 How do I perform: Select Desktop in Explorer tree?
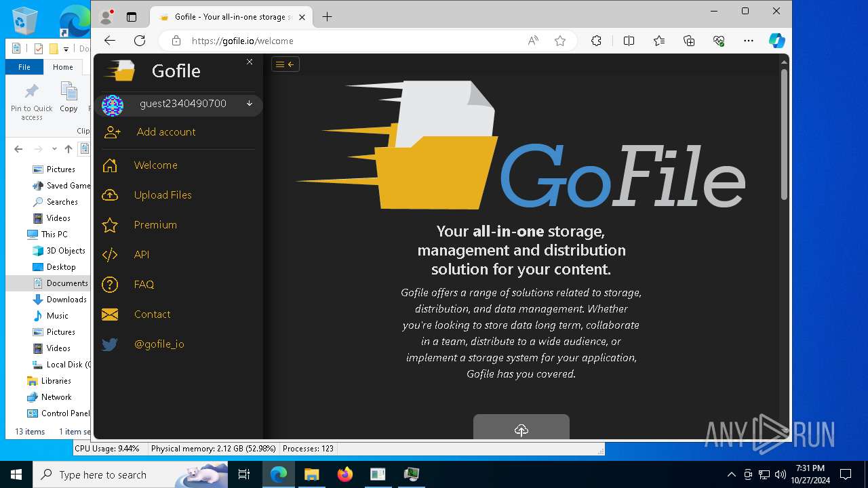click(55, 267)
